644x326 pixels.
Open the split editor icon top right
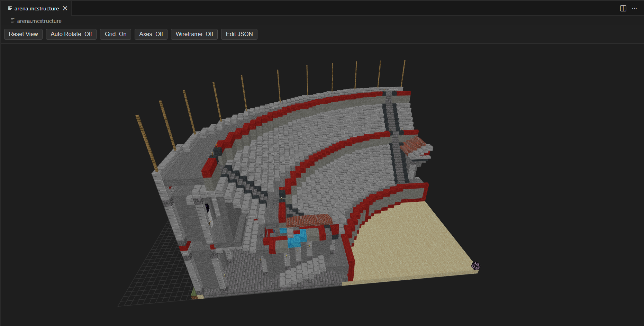(x=623, y=8)
